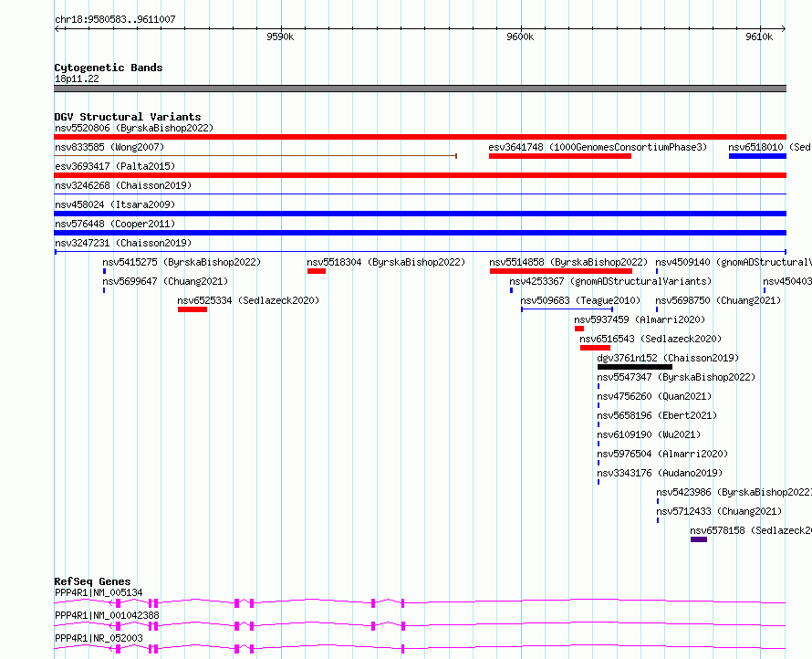Click the DGV Structural Variants track title

coord(128,117)
